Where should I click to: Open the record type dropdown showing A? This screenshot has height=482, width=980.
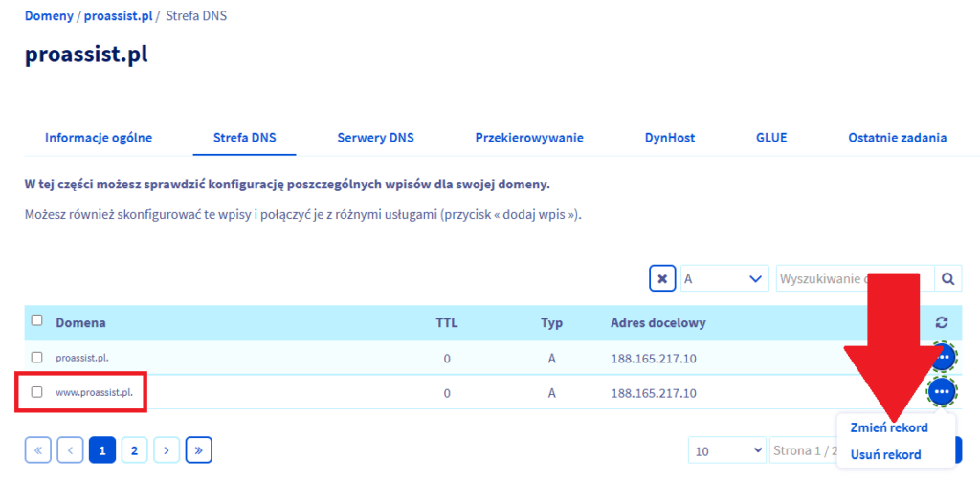724,279
